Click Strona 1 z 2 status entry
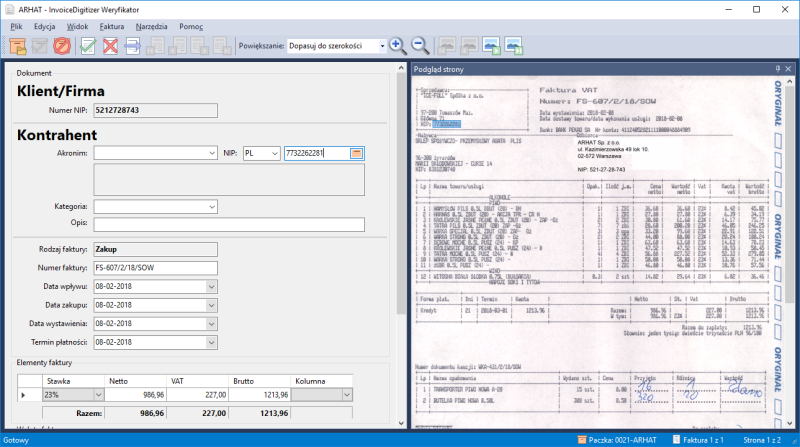 click(x=762, y=440)
